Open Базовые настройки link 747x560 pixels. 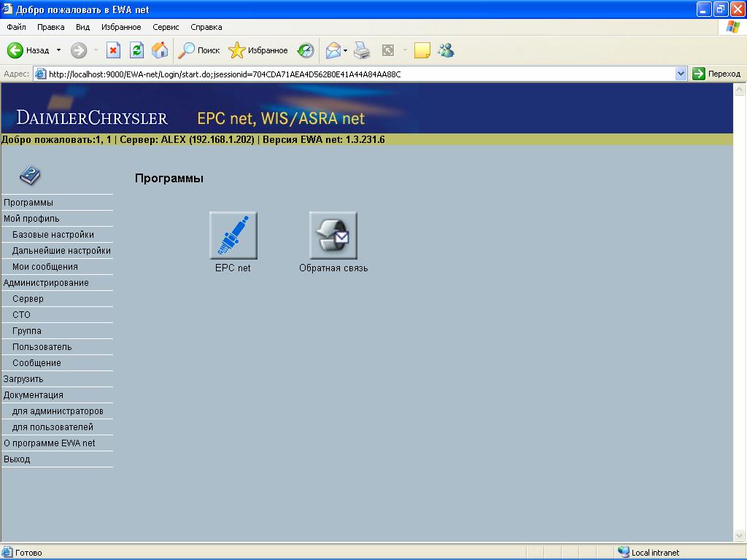coord(53,235)
